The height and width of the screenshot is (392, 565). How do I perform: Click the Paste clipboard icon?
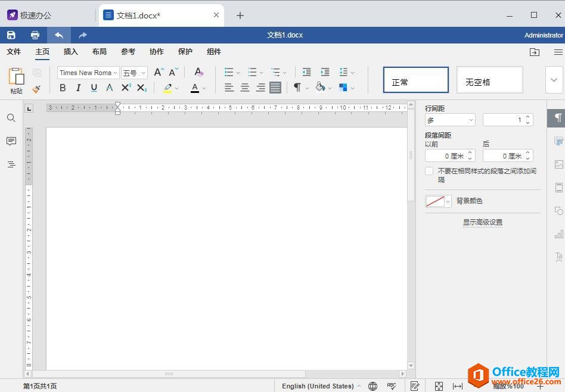pyautogui.click(x=16, y=77)
